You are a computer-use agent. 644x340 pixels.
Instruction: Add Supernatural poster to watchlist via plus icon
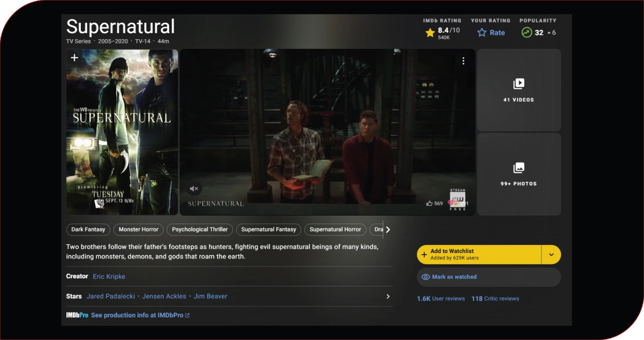[x=74, y=57]
